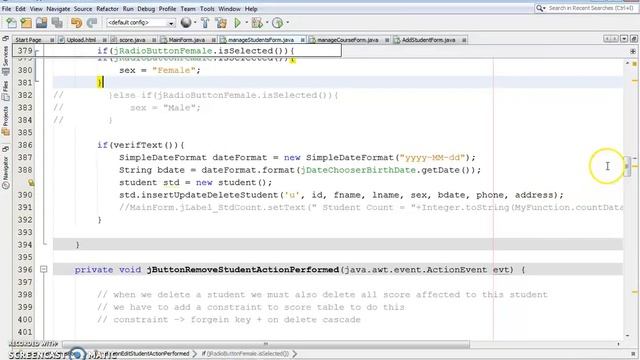
Task: Click the horizontal scrollbar thumb under the editor
Action: (266, 344)
